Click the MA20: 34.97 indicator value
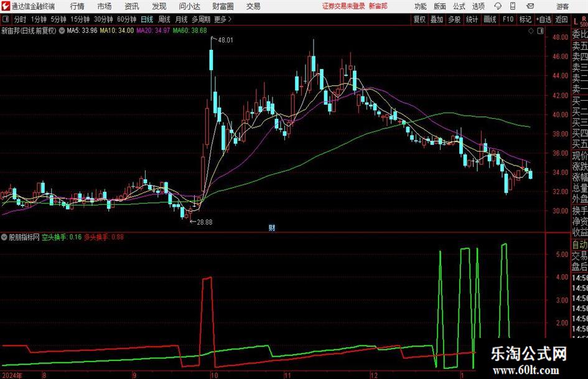This screenshot has width=588, height=379. click(153, 30)
